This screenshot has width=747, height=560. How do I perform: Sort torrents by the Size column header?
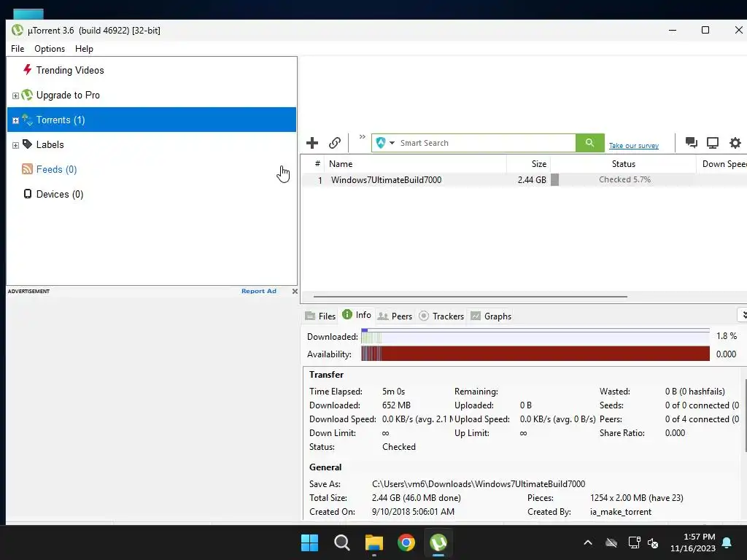click(x=528, y=164)
